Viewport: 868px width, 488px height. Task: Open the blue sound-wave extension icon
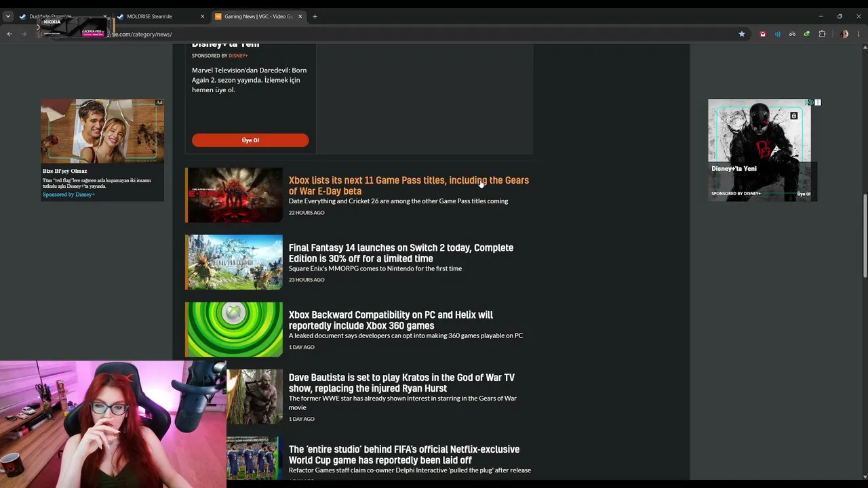click(x=778, y=34)
